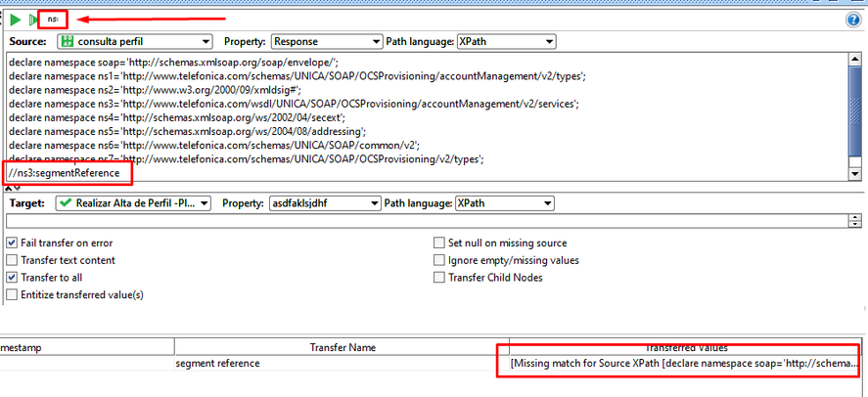The width and height of the screenshot is (868, 397).
Task: Click the Transfer Name column header
Action: [x=343, y=347]
